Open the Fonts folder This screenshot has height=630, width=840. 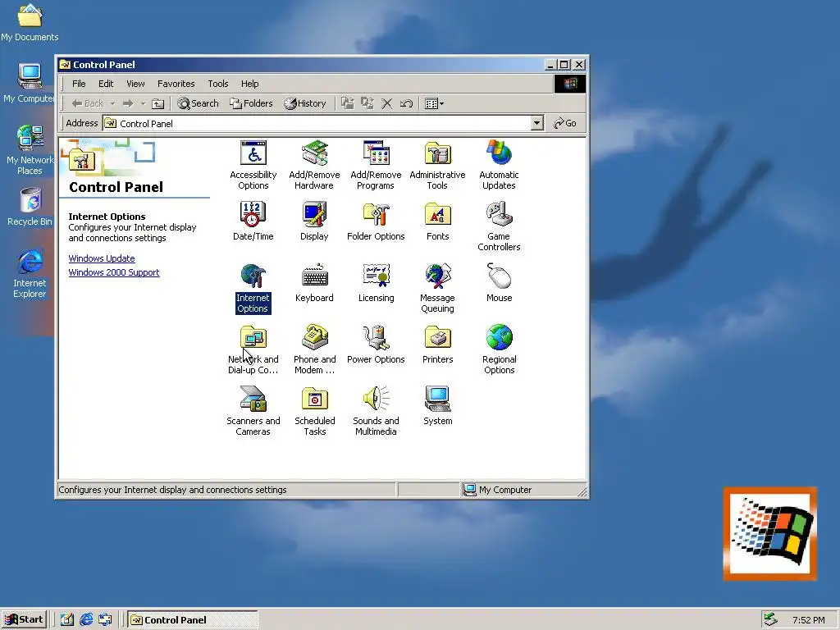pyautogui.click(x=438, y=221)
